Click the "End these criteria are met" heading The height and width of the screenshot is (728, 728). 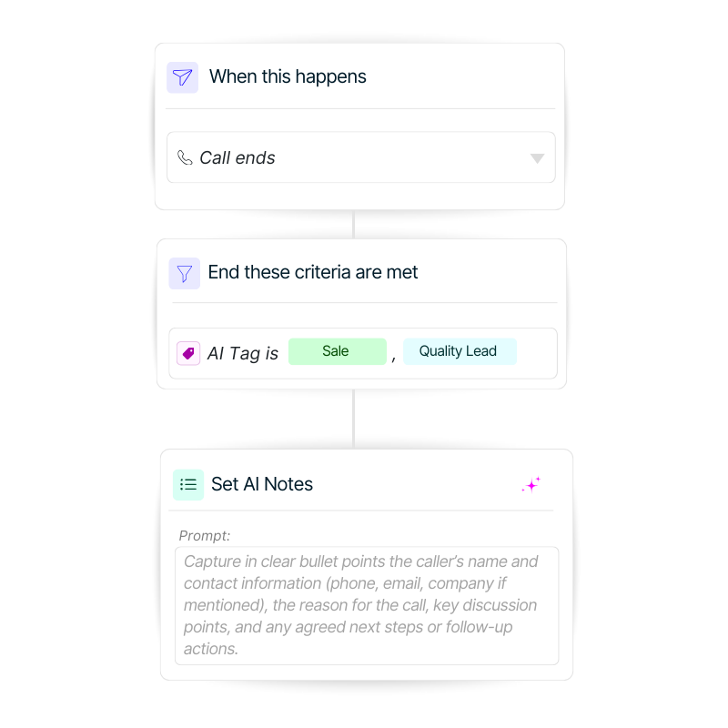(x=313, y=272)
